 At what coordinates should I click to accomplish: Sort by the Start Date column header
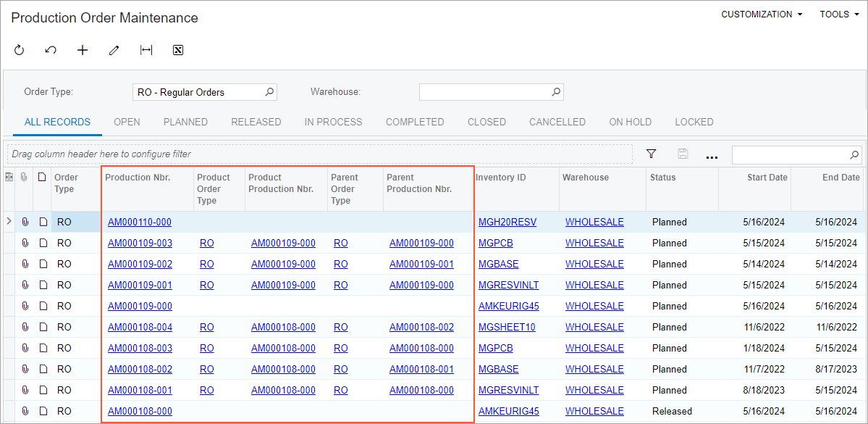(767, 178)
